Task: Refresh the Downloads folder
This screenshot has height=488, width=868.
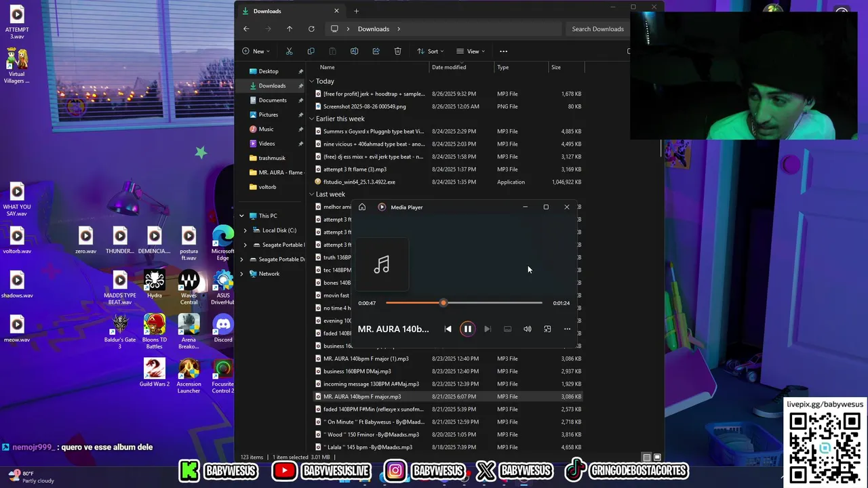Action: coord(311,28)
